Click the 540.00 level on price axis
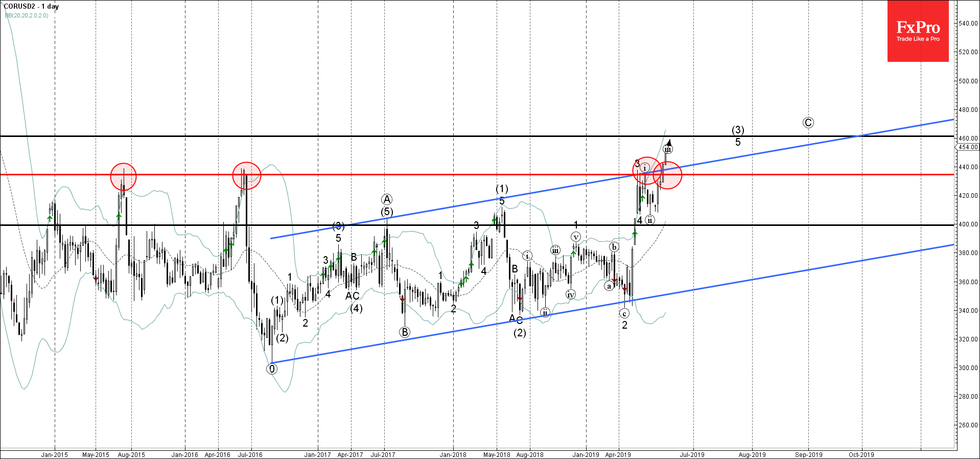 pos(968,24)
